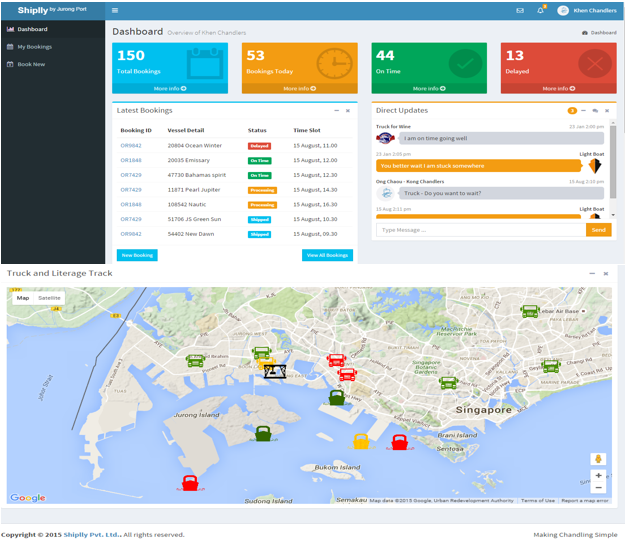Collapse the Direct Updates panel

coord(584,111)
